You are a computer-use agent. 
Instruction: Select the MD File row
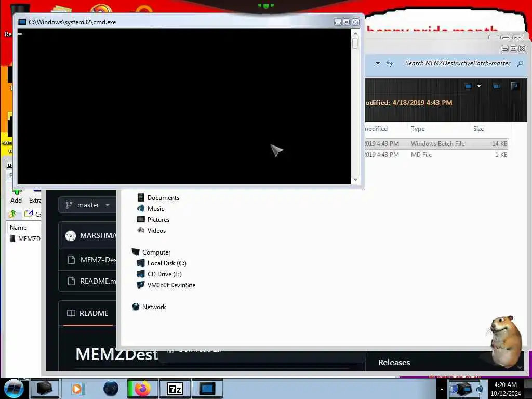coord(436,155)
